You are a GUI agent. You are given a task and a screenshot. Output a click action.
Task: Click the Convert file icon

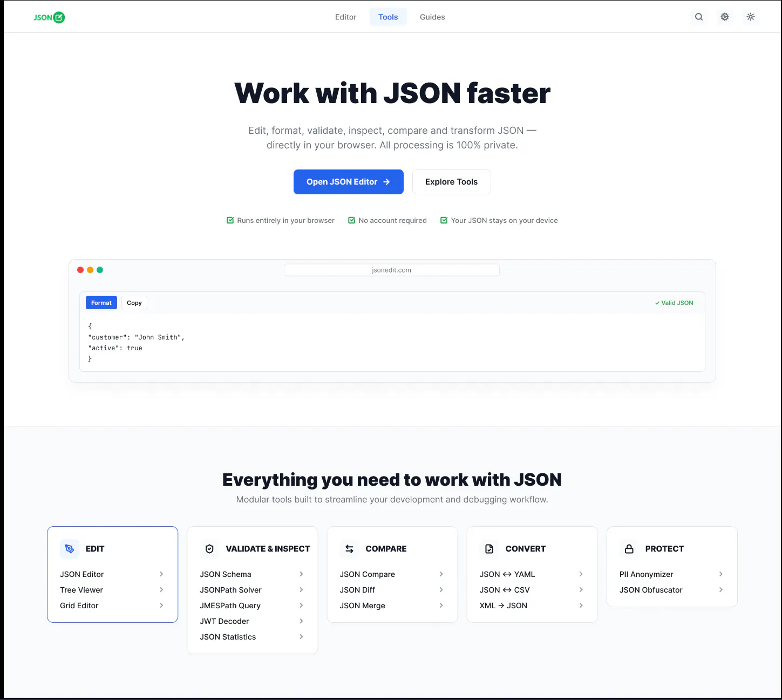[489, 549]
